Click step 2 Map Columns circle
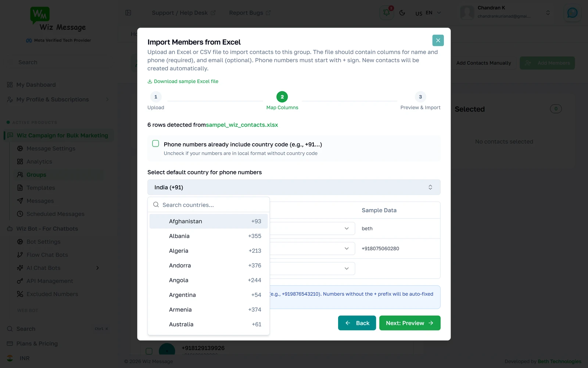Image resolution: width=588 pixels, height=368 pixels. coord(282,97)
